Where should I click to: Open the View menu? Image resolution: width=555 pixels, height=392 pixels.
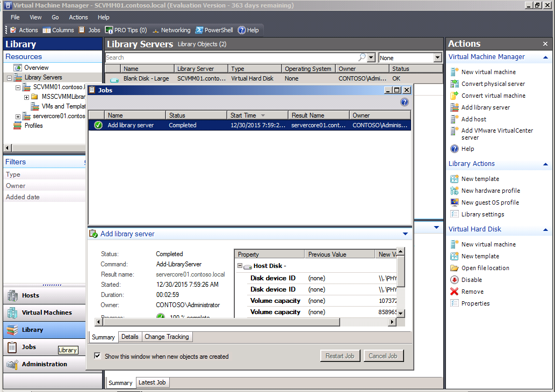tap(35, 17)
